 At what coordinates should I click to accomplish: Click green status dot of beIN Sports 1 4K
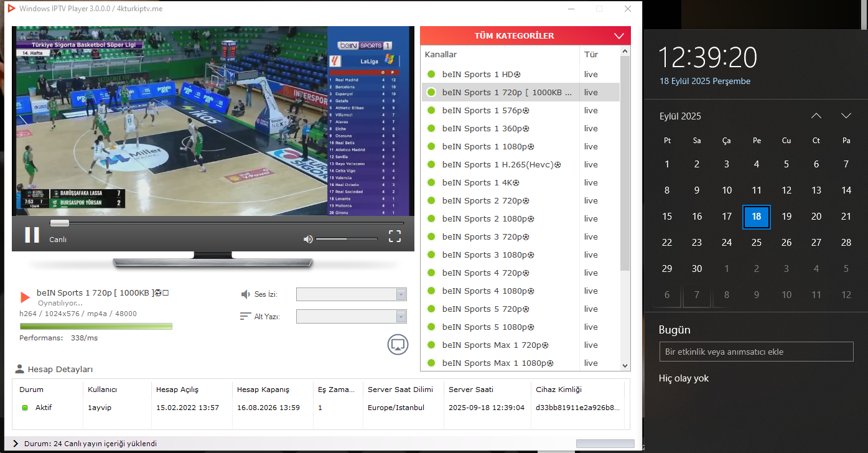431,183
